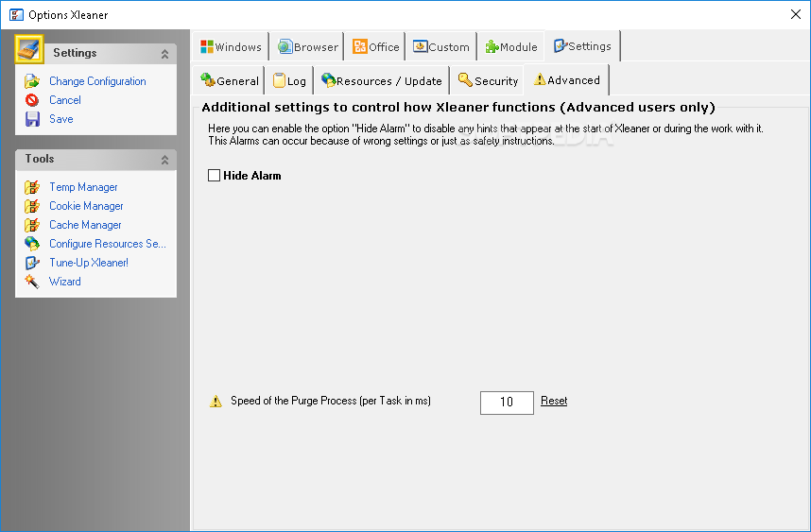Click the Browser globe icon on tab

[285, 47]
